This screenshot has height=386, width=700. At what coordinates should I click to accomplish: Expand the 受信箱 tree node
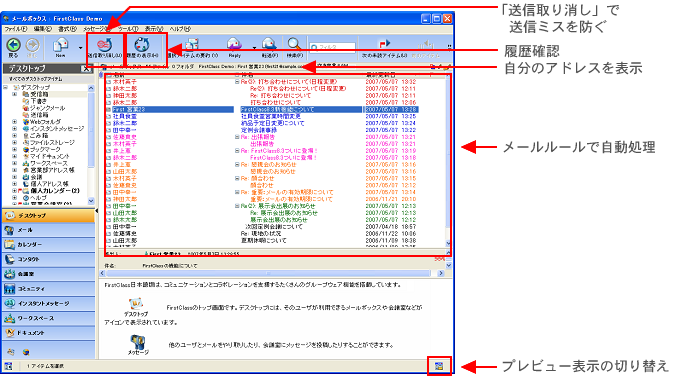coord(15,94)
